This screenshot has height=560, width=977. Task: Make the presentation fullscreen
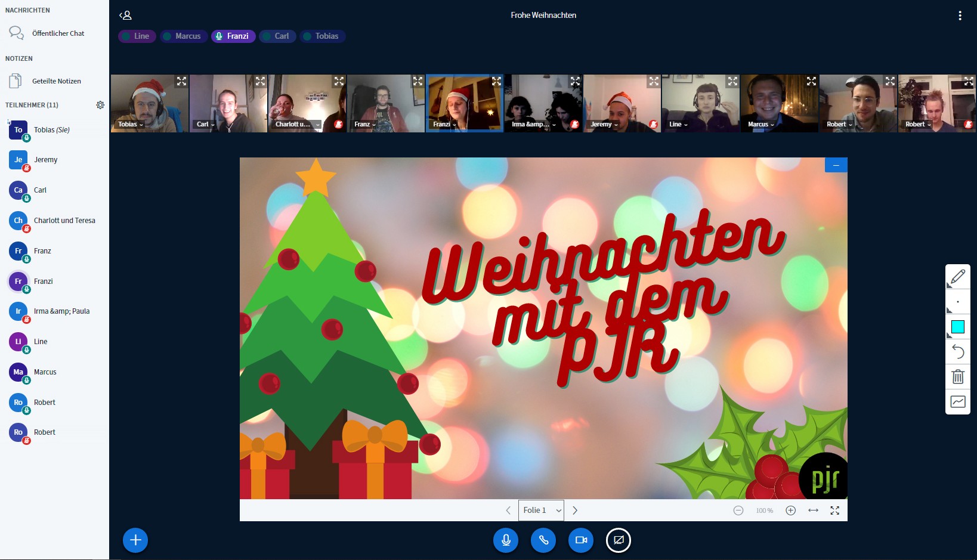pos(834,511)
